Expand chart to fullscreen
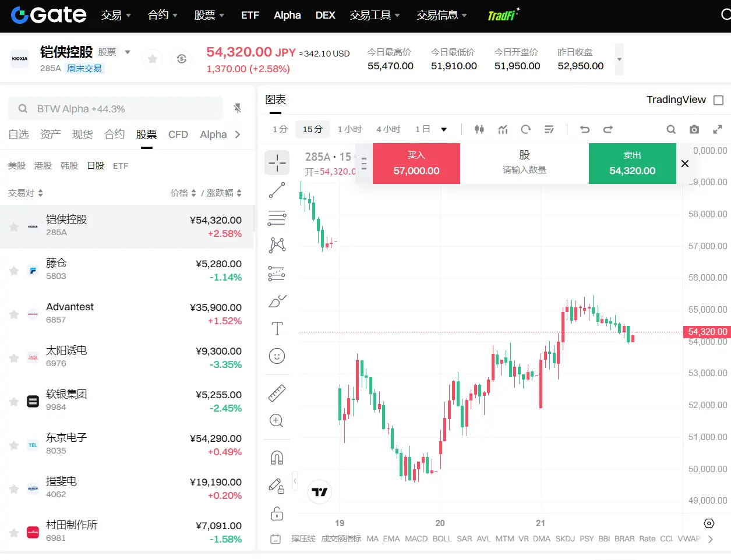Viewport: 731px width, 560px height. 718,129
